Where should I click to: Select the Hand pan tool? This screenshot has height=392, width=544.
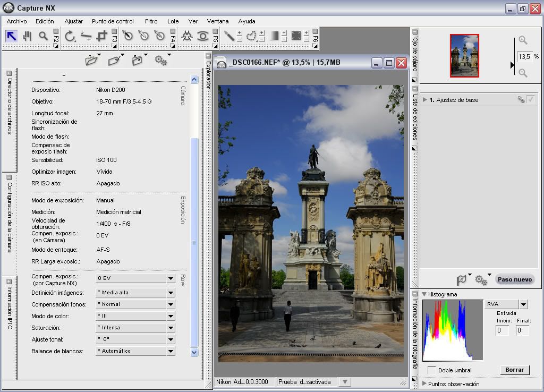coord(27,36)
